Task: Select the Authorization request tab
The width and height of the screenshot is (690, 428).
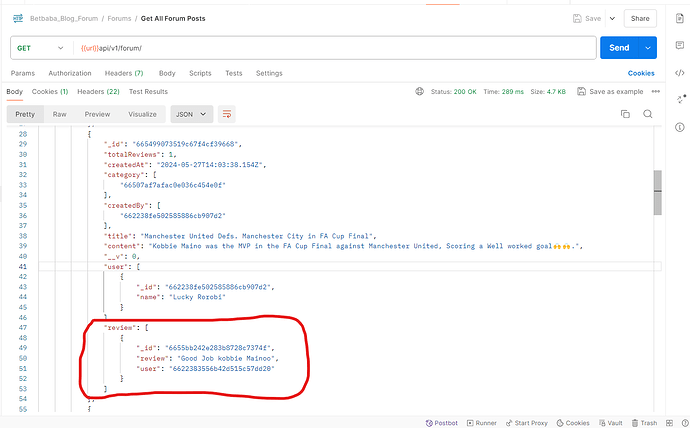Action: click(x=70, y=73)
